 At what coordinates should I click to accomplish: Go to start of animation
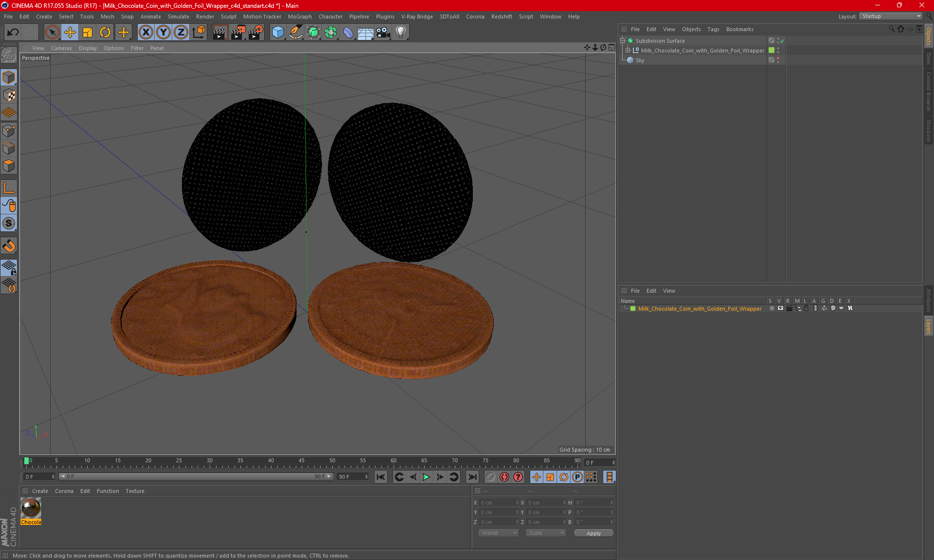[x=381, y=477]
